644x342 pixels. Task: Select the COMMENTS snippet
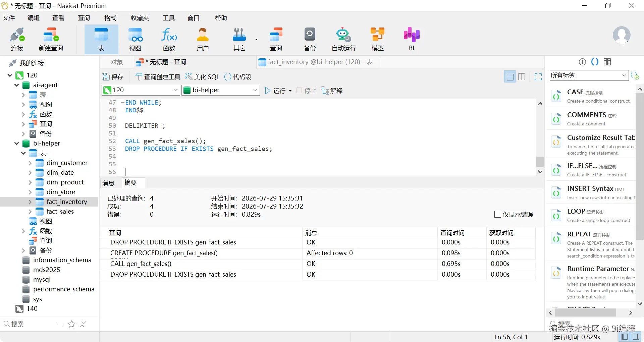tap(591, 119)
